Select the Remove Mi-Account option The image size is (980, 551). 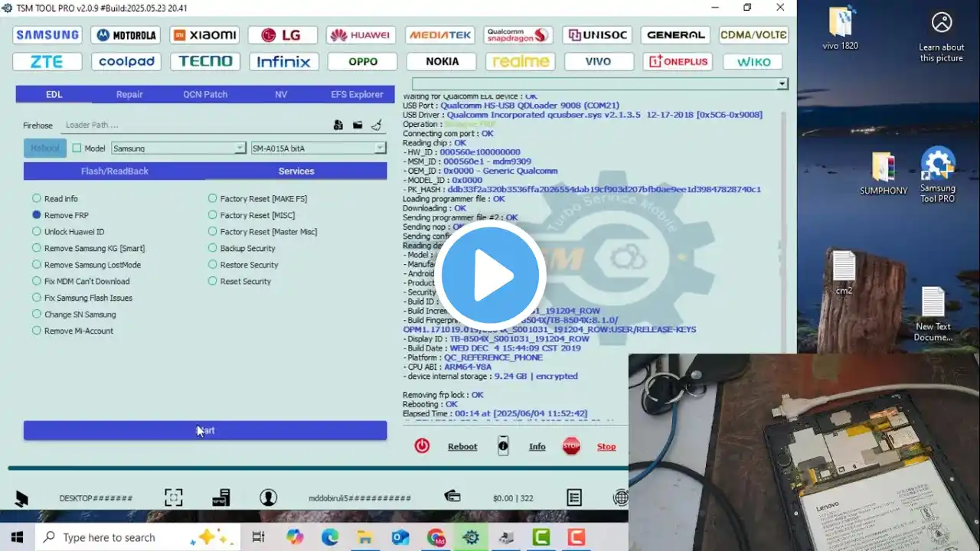[73, 331]
